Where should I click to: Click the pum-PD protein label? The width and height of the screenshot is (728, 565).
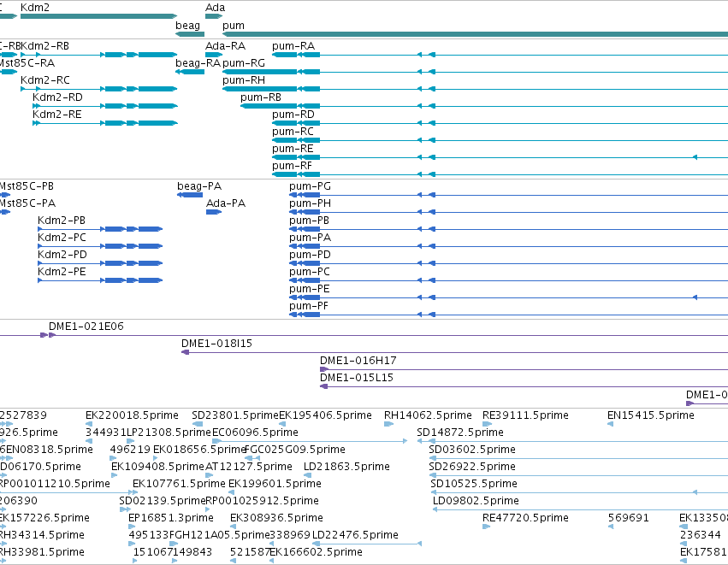(311, 255)
